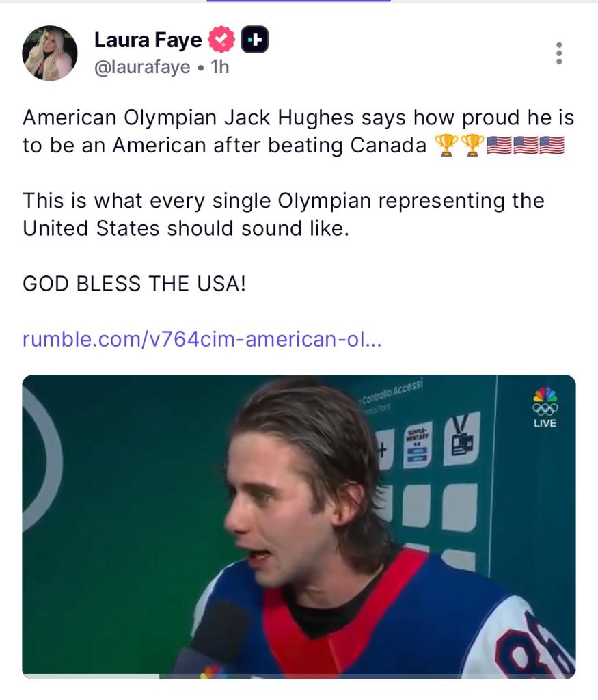Tap the pink verified checkmark badge

coord(220,41)
